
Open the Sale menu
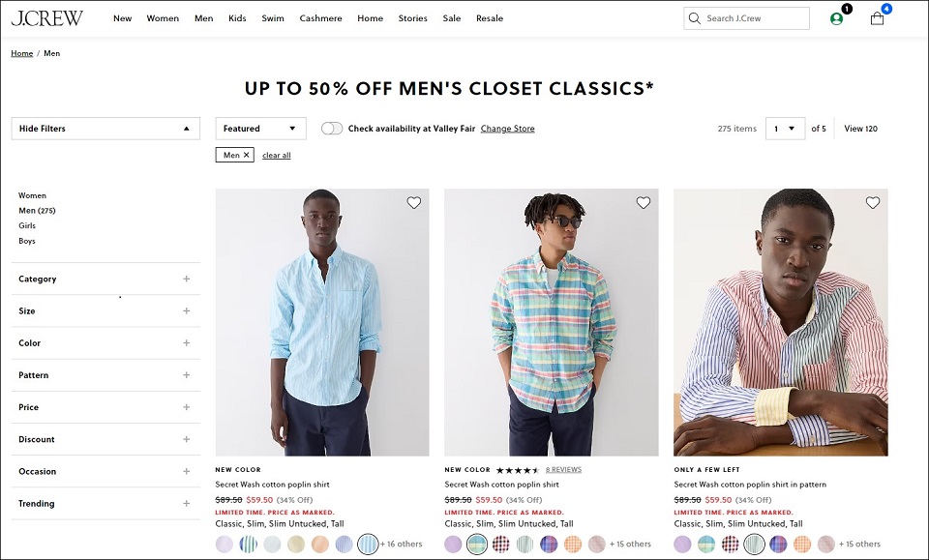tap(452, 18)
